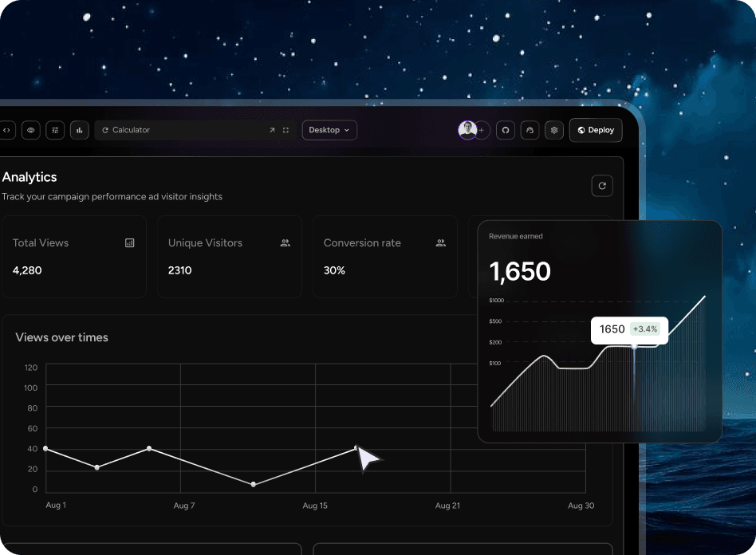The image size is (756, 555).
Task: Click the 'Revenue earned' label
Action: [x=515, y=236]
